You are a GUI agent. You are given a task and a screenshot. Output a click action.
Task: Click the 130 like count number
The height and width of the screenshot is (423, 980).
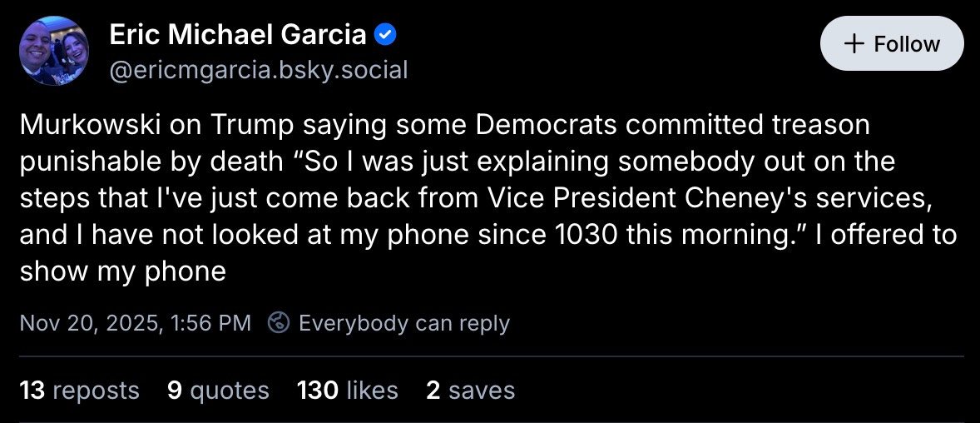tap(317, 390)
